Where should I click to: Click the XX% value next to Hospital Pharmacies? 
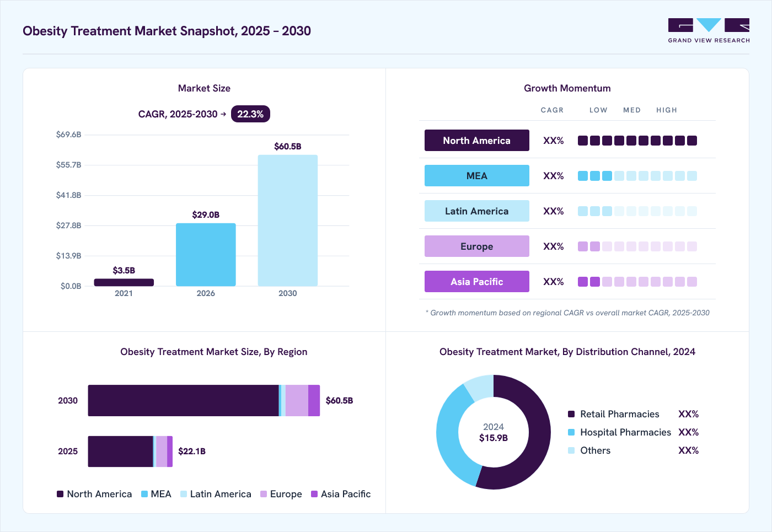[x=689, y=432]
